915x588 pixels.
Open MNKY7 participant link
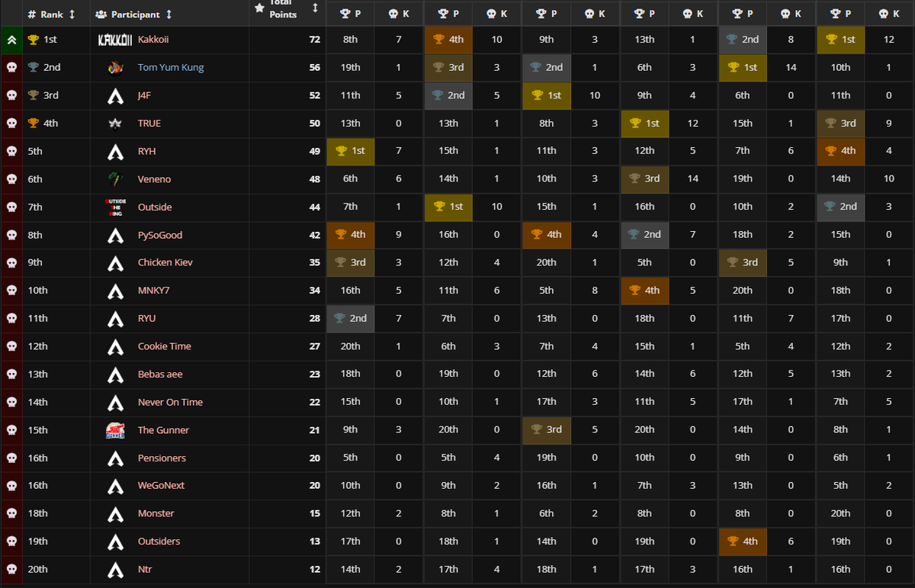(x=154, y=291)
